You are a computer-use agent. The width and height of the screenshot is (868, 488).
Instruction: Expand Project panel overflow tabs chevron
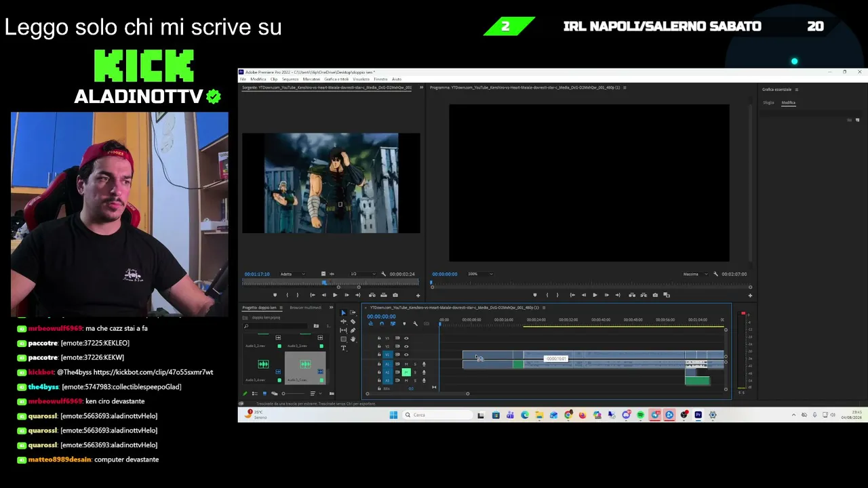pos(331,308)
